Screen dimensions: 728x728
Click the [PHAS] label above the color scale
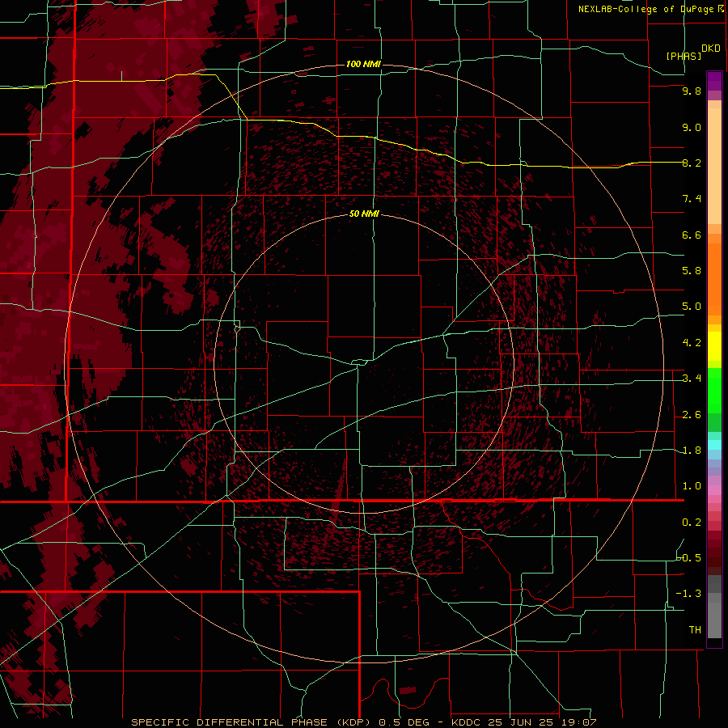pyautogui.click(x=684, y=56)
